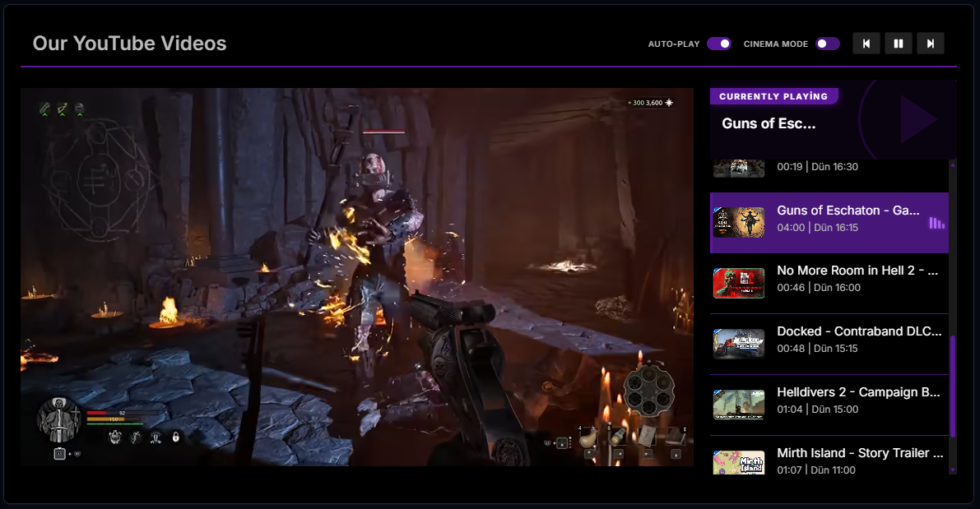This screenshot has height=509, width=980.
Task: Click No More Room in Hell 2 thumbnail
Action: 739,283
